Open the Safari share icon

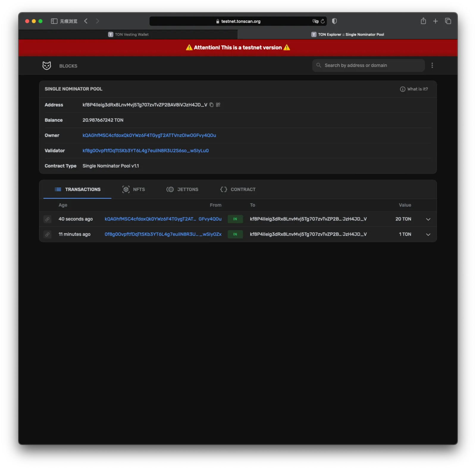pyautogui.click(x=423, y=21)
